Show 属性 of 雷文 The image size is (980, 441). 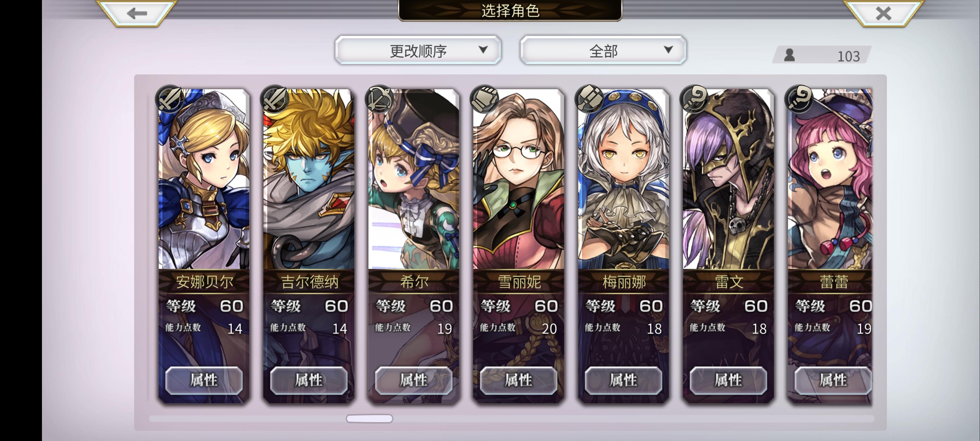tap(728, 380)
